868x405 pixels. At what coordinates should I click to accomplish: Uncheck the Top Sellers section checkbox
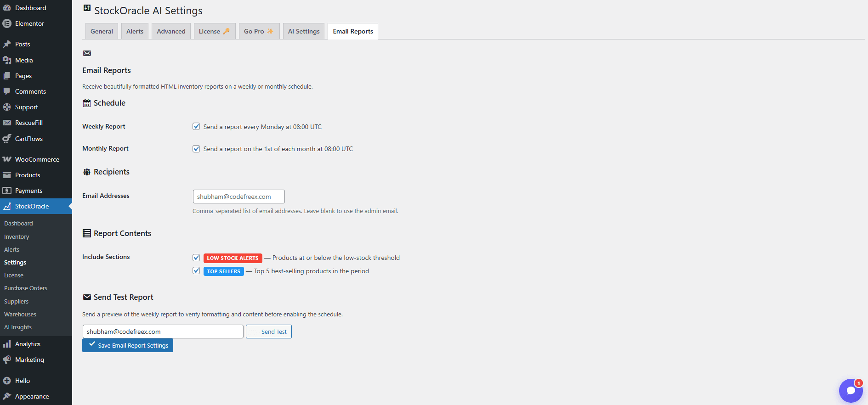pyautogui.click(x=196, y=270)
